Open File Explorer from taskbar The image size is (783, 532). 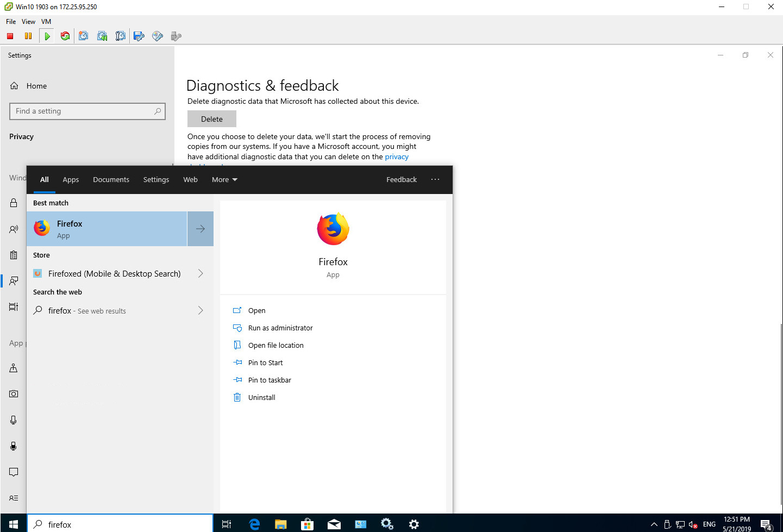[x=280, y=524]
